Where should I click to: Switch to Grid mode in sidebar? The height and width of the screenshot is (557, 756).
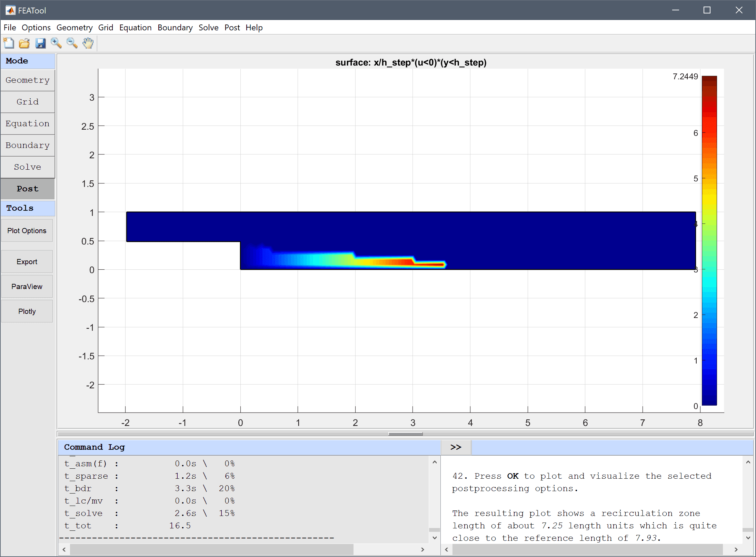click(x=28, y=102)
